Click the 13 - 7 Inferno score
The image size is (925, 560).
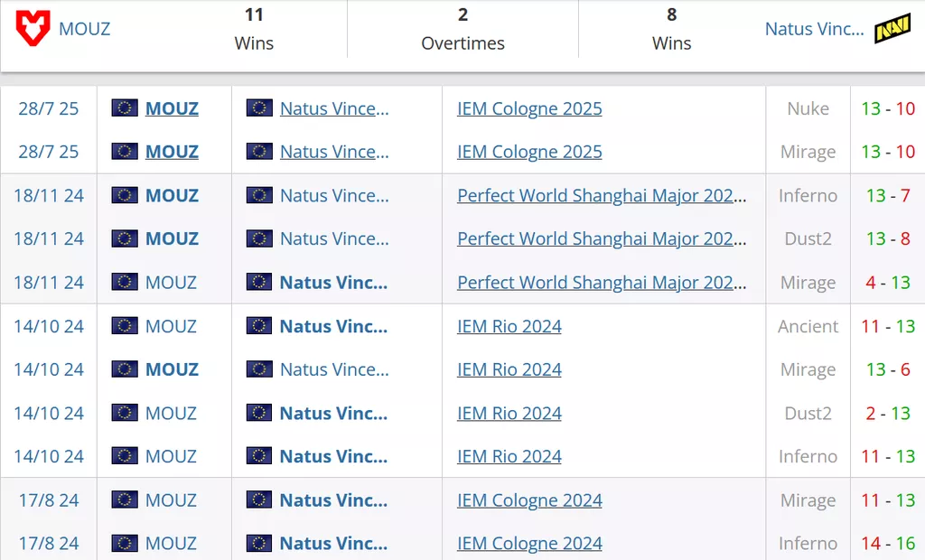click(x=888, y=195)
